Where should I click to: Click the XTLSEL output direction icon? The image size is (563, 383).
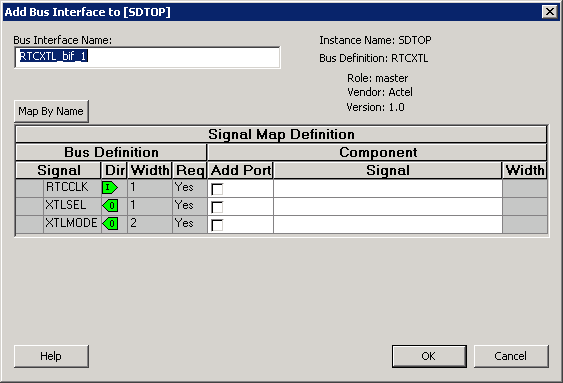pyautogui.click(x=110, y=205)
